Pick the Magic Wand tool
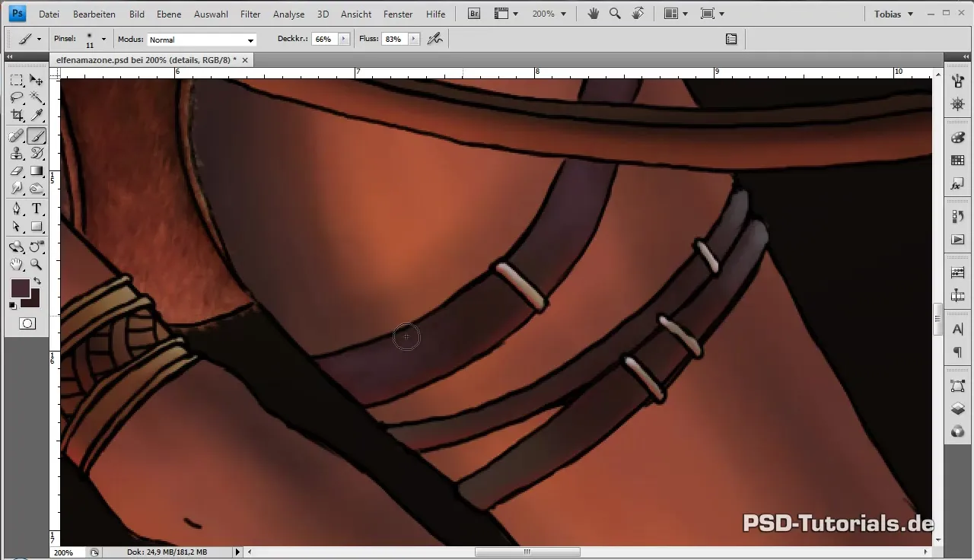 (x=37, y=97)
